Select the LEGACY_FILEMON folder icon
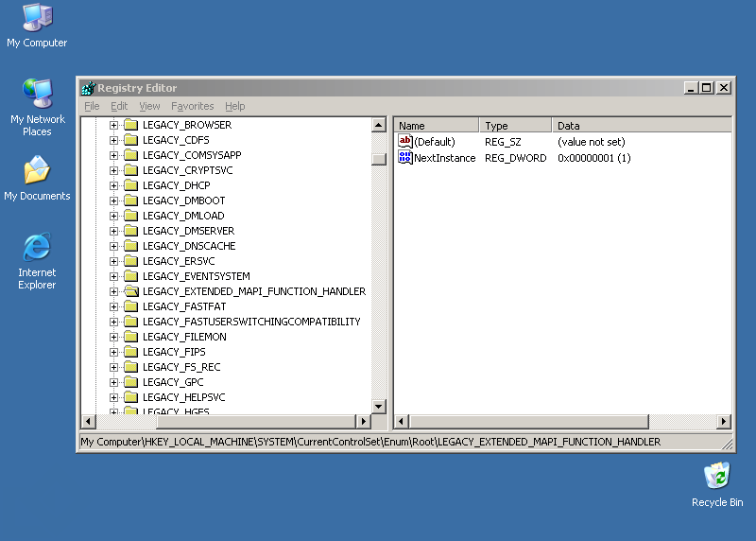The width and height of the screenshot is (756, 541). coord(131,337)
